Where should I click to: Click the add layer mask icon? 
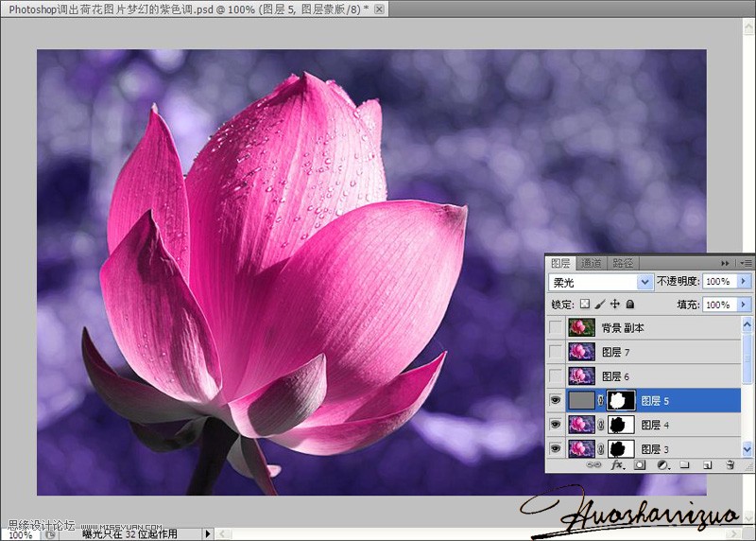pyautogui.click(x=640, y=464)
